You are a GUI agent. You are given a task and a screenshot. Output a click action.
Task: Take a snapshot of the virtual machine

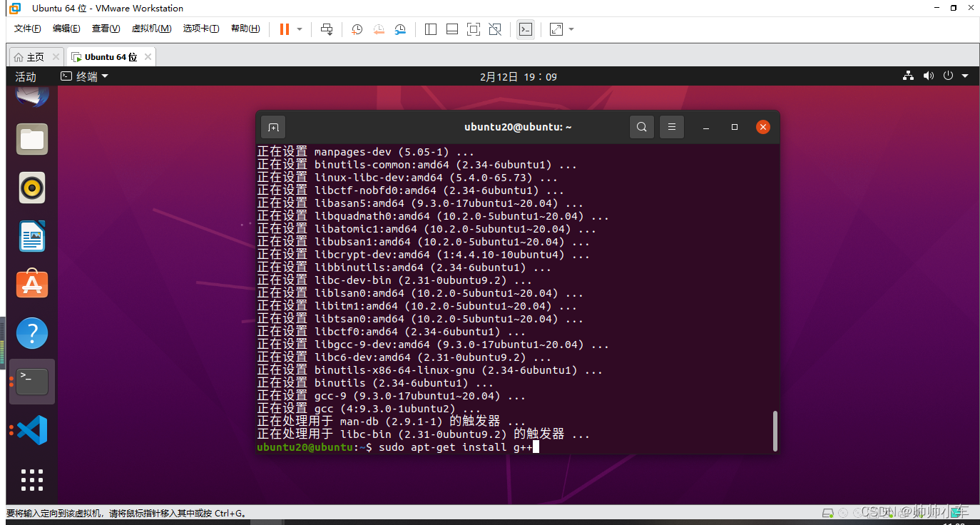(357, 29)
